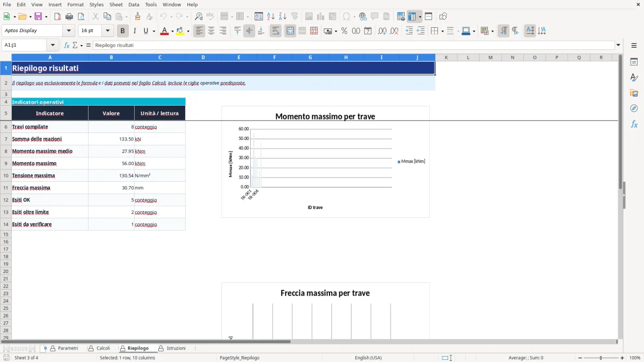Open the Font Name dropdown
Viewport: 644px width, 362px height.
coord(69,31)
